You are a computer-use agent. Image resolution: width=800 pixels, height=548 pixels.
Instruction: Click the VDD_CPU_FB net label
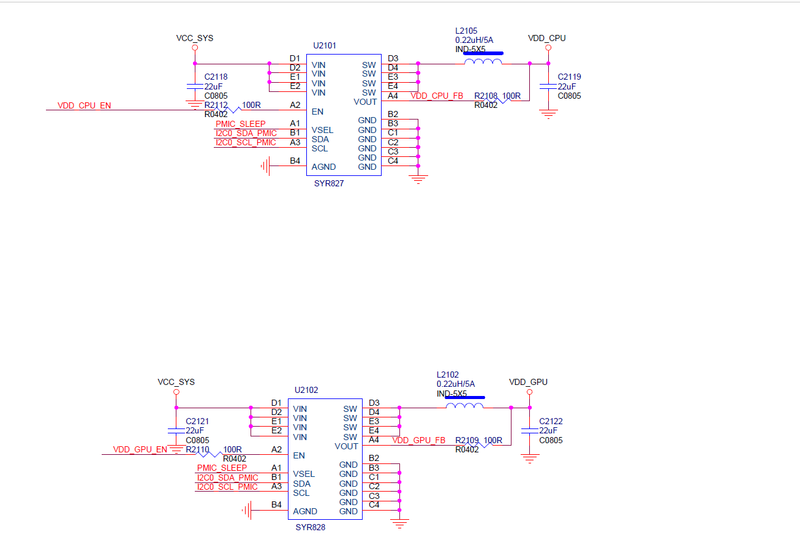(436, 96)
